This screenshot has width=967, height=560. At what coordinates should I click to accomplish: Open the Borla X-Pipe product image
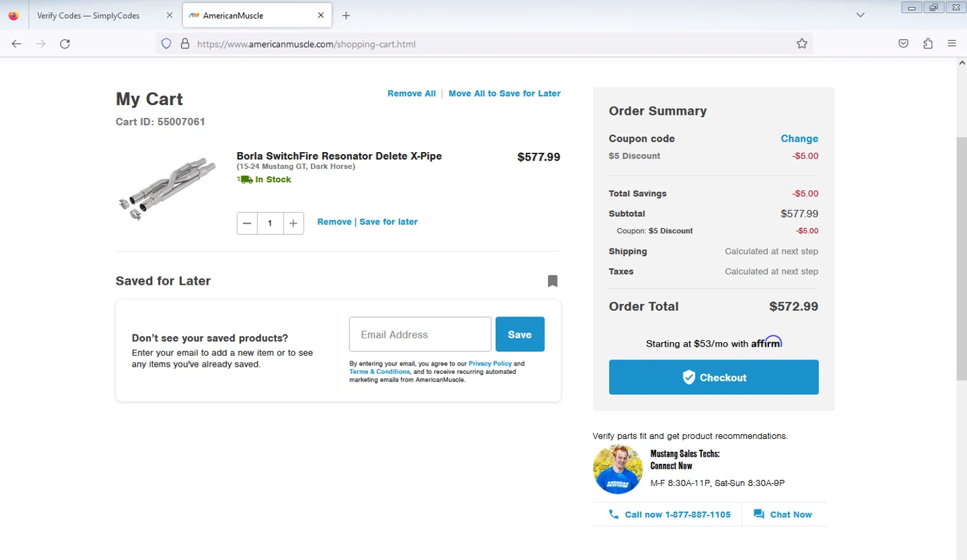(x=168, y=188)
